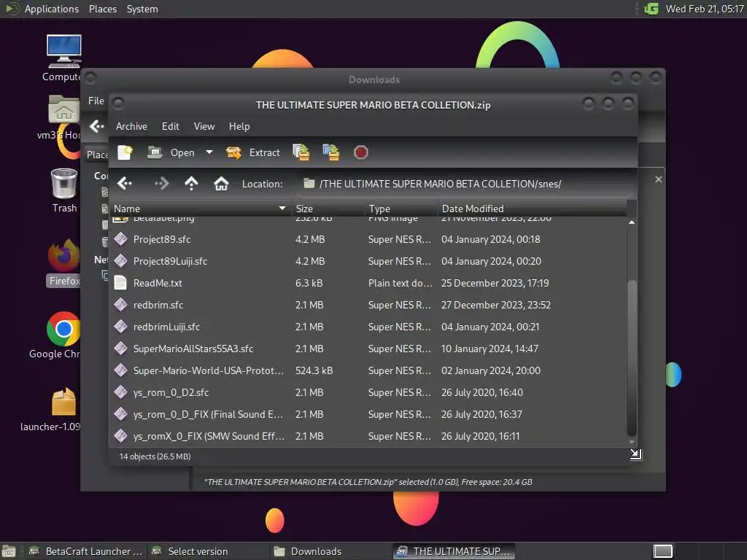Go back in archive location

click(125, 183)
